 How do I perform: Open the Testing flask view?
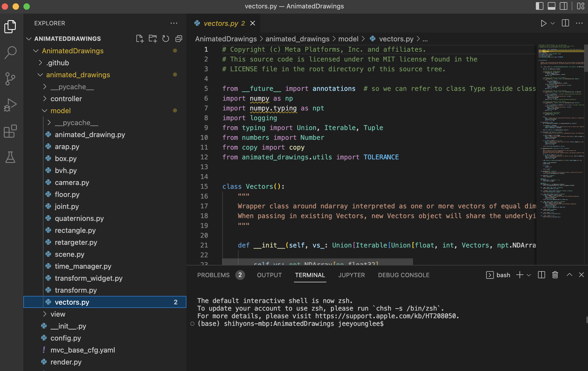tap(10, 157)
